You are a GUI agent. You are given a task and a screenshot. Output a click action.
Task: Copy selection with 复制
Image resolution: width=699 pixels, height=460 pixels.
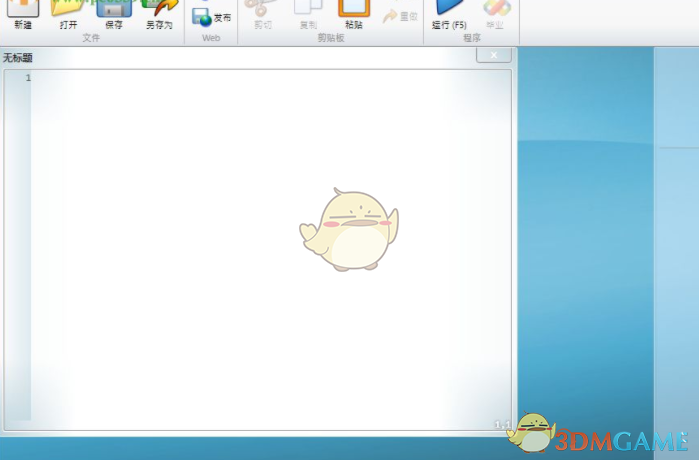click(x=308, y=15)
